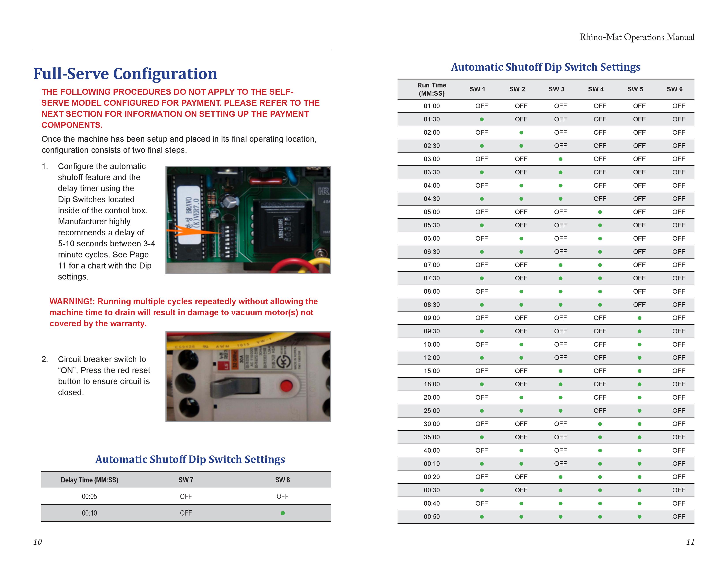The width and height of the screenshot is (728, 563).
Task: Click the red self-serve model notice
Action: (180, 108)
